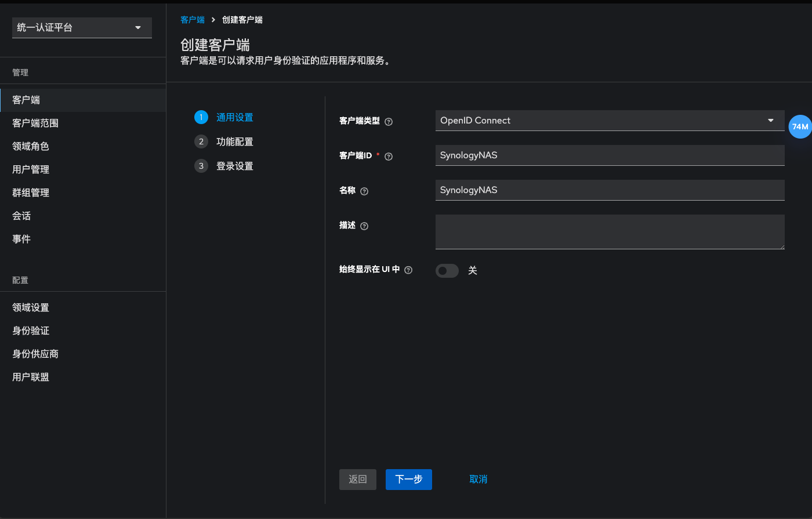Click help icon beside 描述 label
The width and height of the screenshot is (812, 519).
(x=364, y=226)
